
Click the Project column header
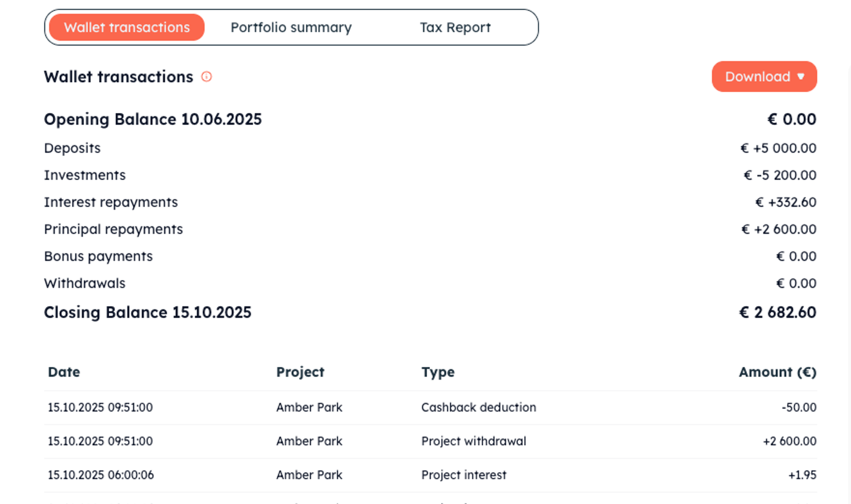coord(300,372)
